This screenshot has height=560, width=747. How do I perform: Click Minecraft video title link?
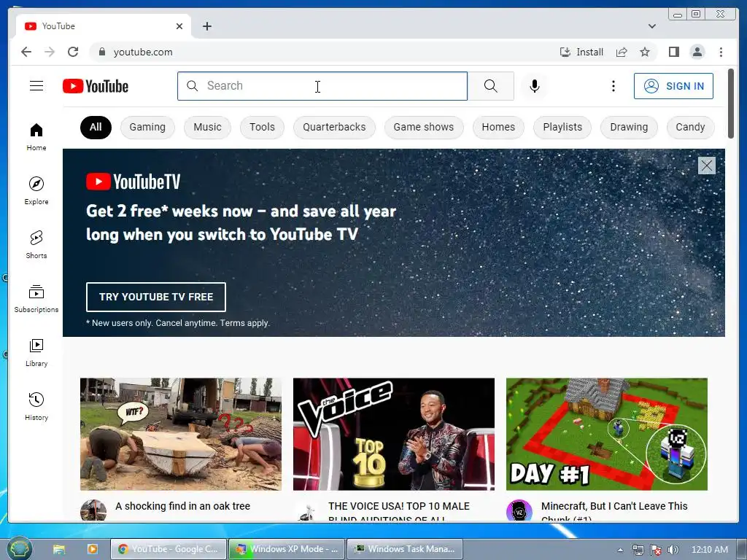pyautogui.click(x=614, y=511)
